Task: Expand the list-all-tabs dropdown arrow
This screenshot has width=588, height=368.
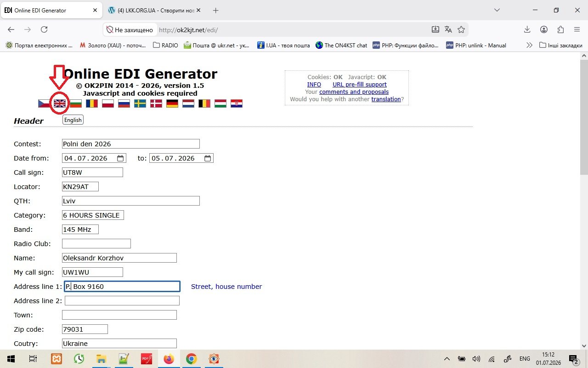Action: (497, 10)
